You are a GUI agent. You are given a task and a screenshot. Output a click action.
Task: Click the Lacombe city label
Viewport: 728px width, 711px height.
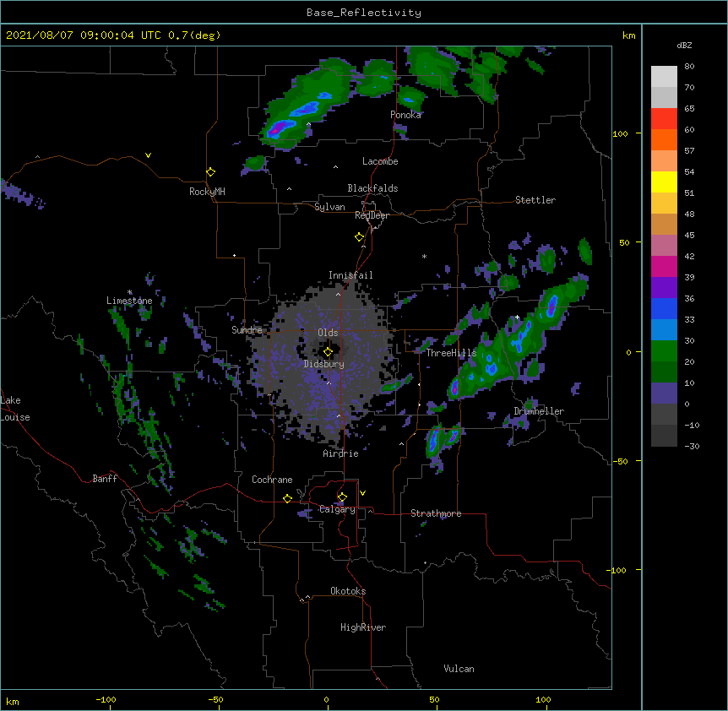point(380,161)
